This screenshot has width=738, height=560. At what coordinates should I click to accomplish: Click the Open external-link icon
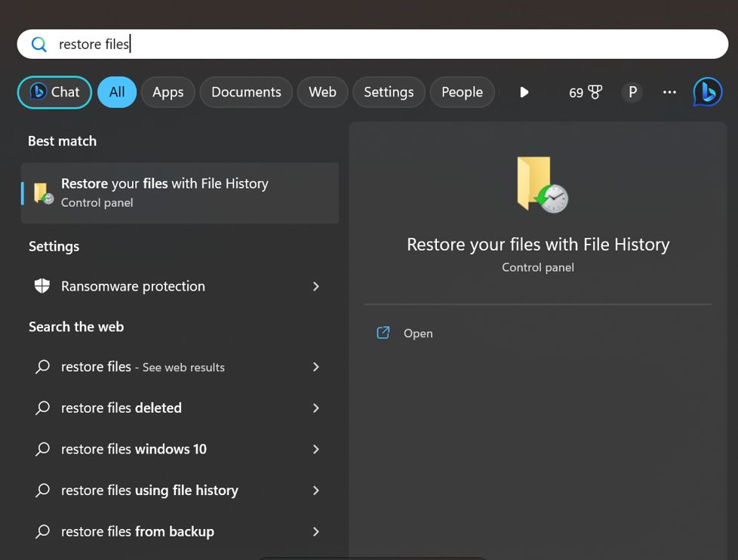coord(383,333)
